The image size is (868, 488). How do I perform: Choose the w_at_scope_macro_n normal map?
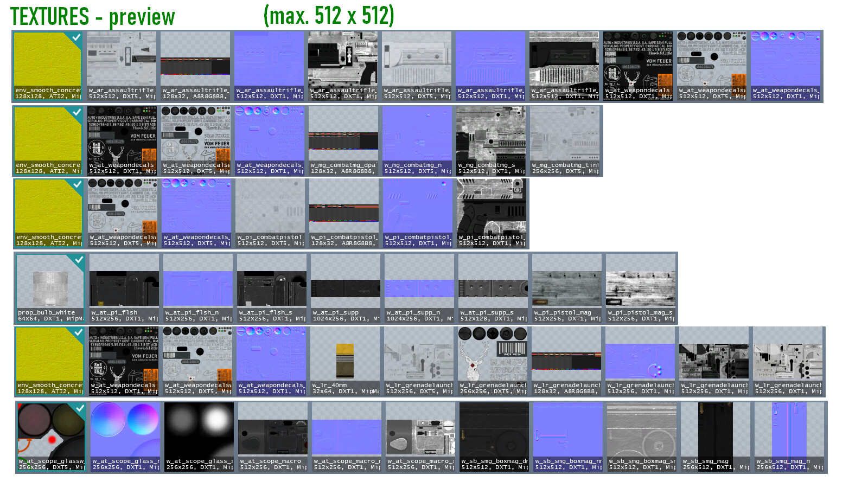347,437
